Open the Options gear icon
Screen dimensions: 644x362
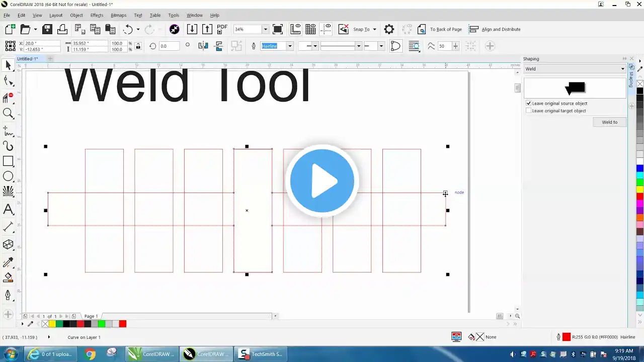(389, 29)
